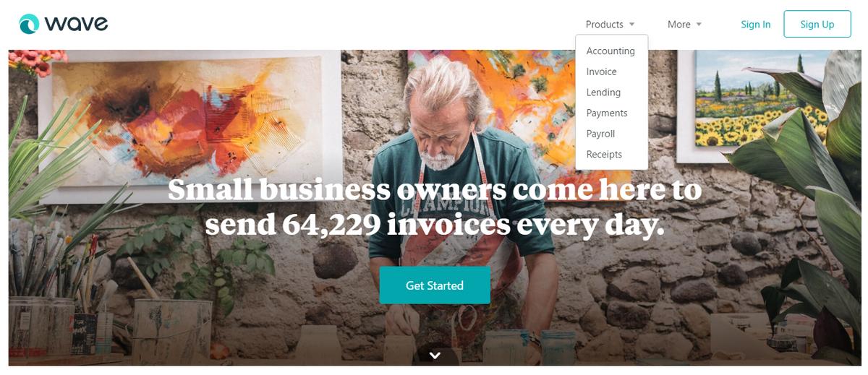Screen dimensions: 868x375
Task: Open the Lending product page
Action: point(603,92)
